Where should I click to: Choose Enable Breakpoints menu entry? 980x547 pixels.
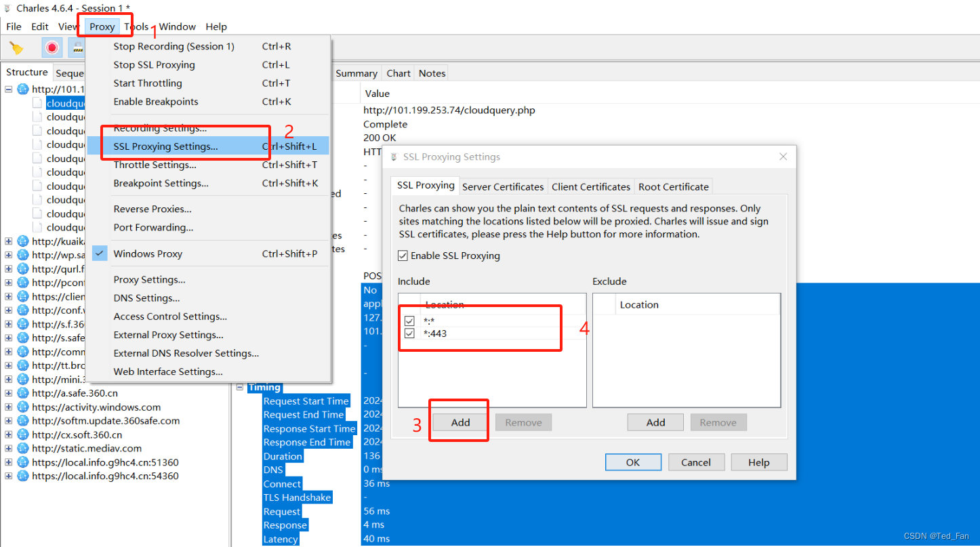click(209, 102)
